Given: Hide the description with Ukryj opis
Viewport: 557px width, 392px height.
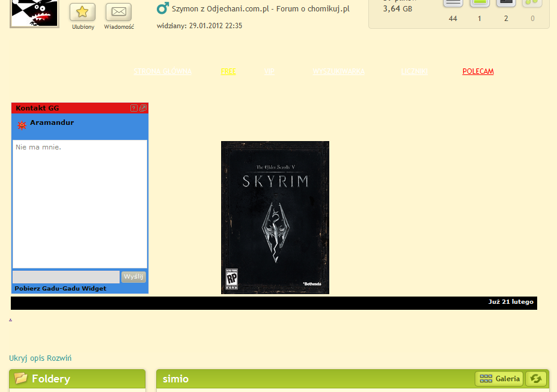Looking at the screenshot, I should pos(26,358).
